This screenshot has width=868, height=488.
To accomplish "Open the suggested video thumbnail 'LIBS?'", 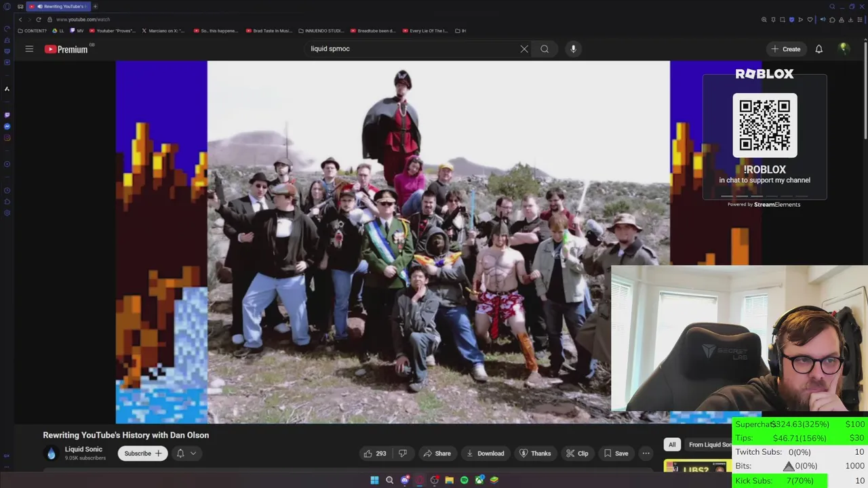I will pos(698,466).
